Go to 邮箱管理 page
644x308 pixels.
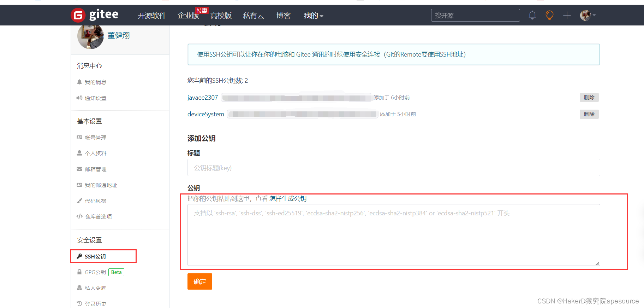coord(95,169)
